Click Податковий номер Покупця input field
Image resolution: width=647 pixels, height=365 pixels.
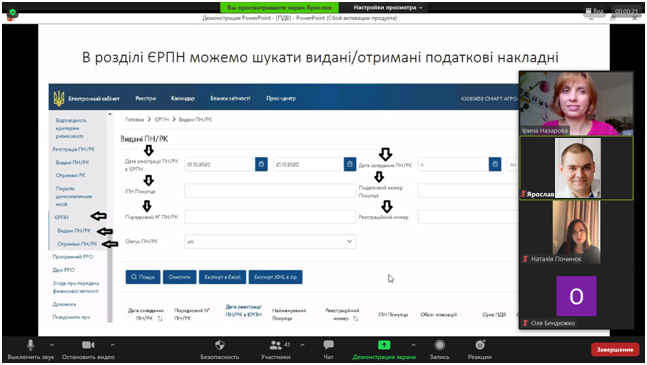[468, 191]
